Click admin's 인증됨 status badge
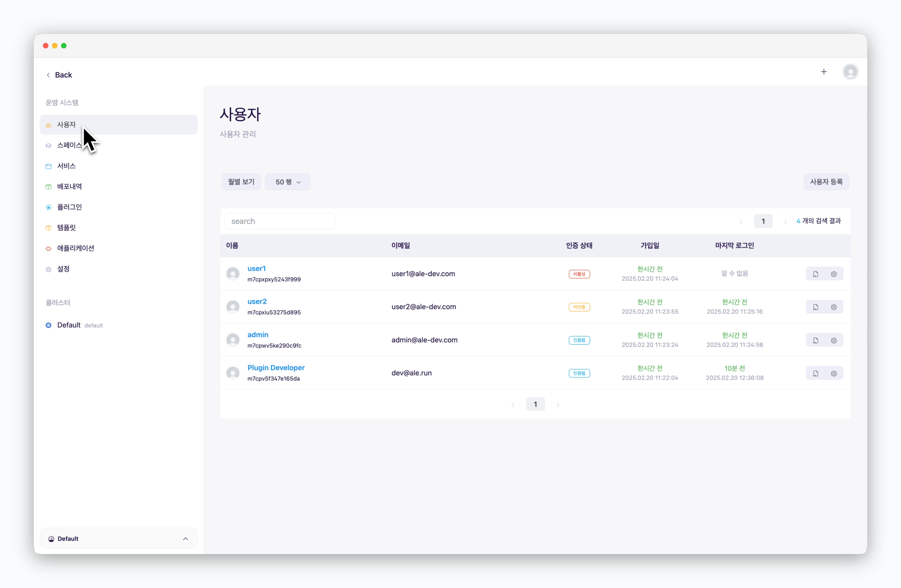This screenshot has width=901, height=588. coord(579,340)
